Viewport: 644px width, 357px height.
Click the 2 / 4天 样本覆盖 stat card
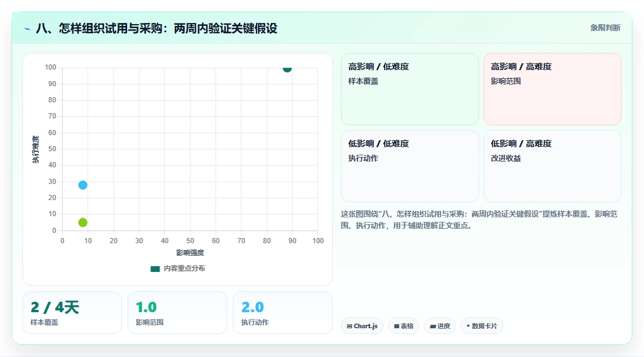point(72,313)
